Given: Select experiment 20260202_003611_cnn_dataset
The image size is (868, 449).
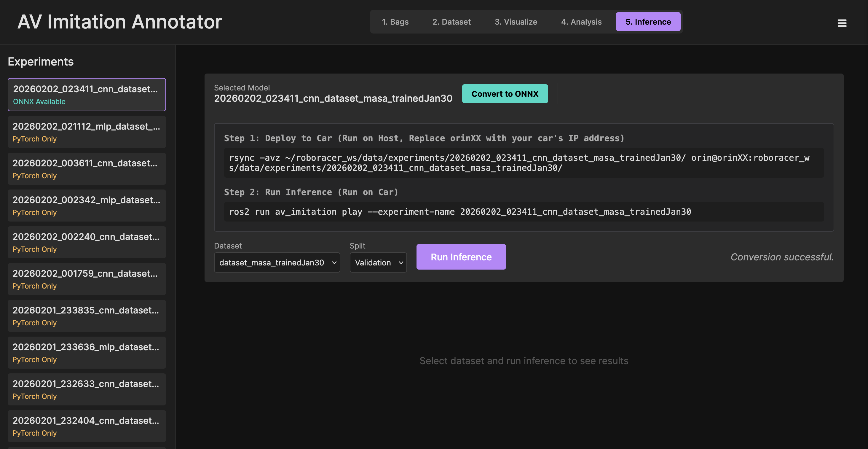Looking at the screenshot, I should (87, 169).
